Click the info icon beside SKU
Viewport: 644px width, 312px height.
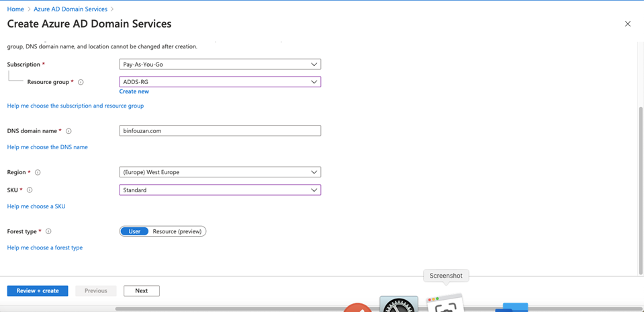(x=30, y=190)
